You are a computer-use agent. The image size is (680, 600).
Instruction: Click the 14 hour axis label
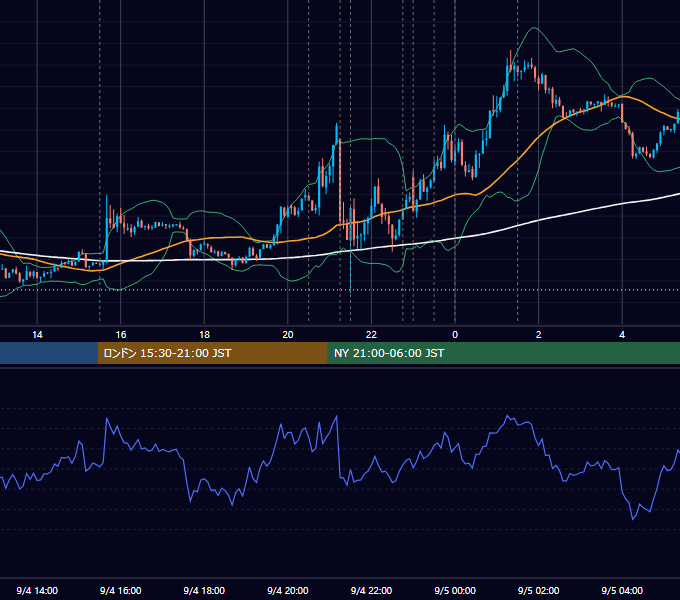(37, 335)
